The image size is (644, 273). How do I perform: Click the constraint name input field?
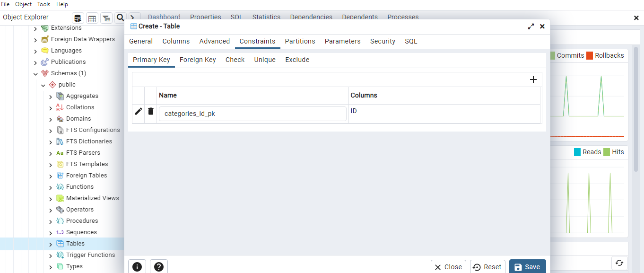tap(252, 114)
